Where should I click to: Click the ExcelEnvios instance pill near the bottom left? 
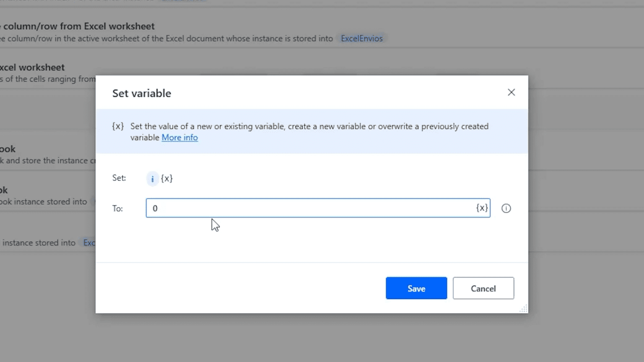90,243
